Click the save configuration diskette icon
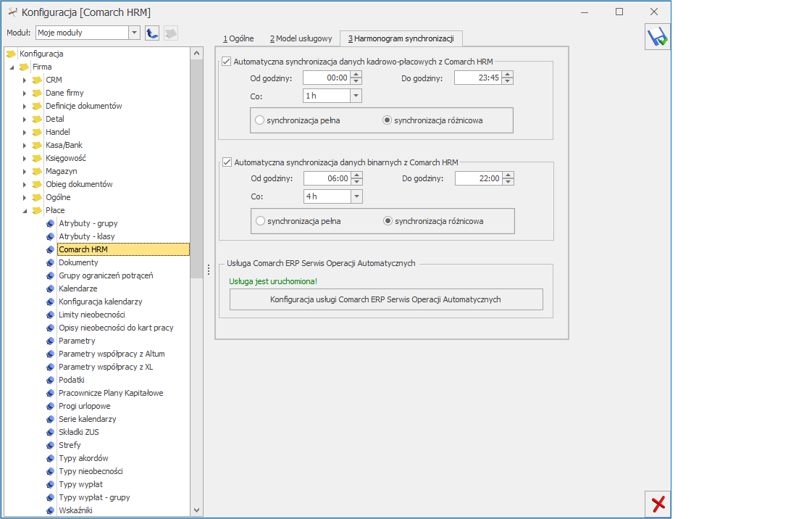The height and width of the screenshot is (519, 812). [658, 38]
